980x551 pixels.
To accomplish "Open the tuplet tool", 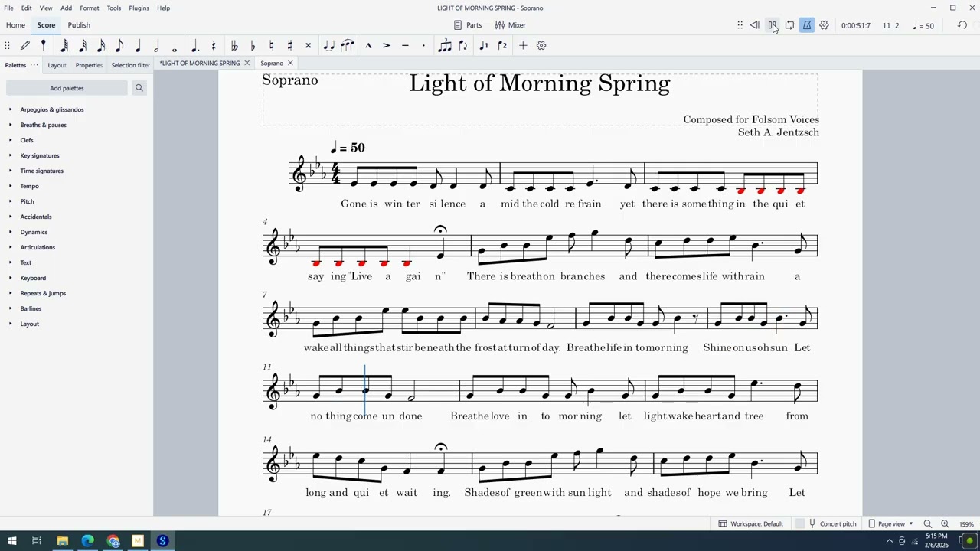I will (445, 46).
